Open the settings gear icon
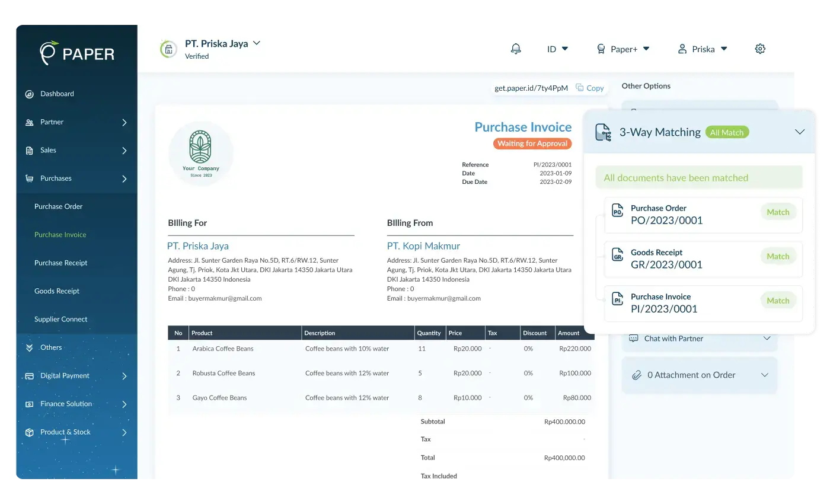Image resolution: width=830 pixels, height=504 pixels. (760, 49)
